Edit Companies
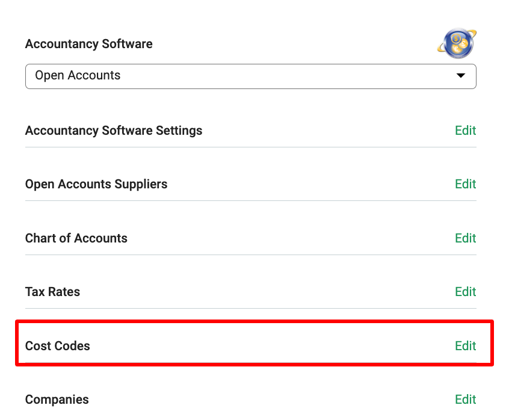 465,400
